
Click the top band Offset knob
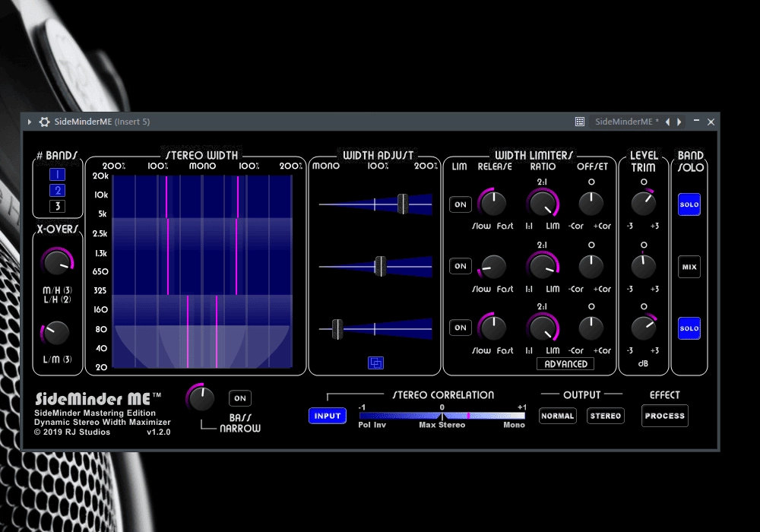591,204
